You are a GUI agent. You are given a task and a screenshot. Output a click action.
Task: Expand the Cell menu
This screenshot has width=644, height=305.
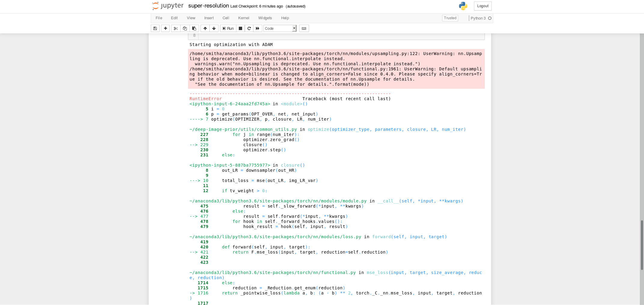[x=226, y=18]
